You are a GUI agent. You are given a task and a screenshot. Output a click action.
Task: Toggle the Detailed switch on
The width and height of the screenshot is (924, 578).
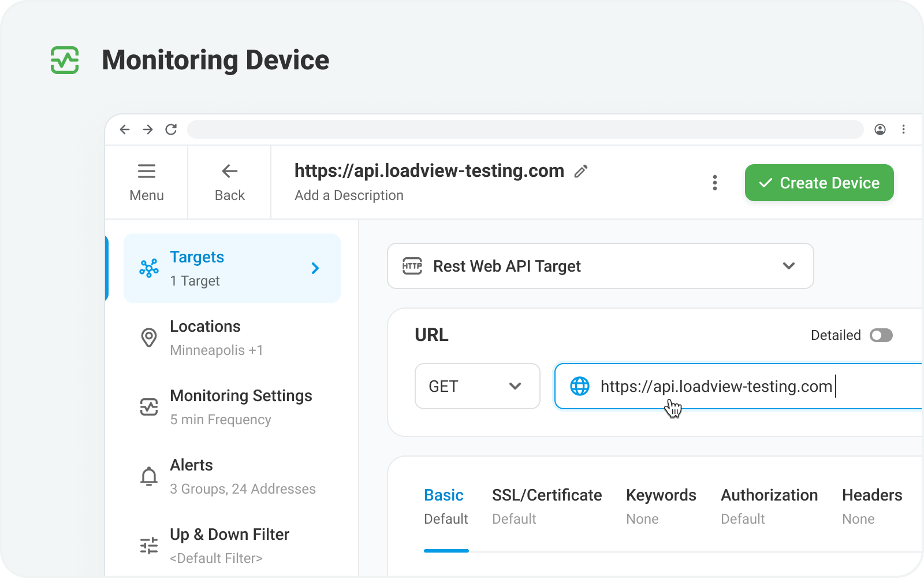point(881,335)
